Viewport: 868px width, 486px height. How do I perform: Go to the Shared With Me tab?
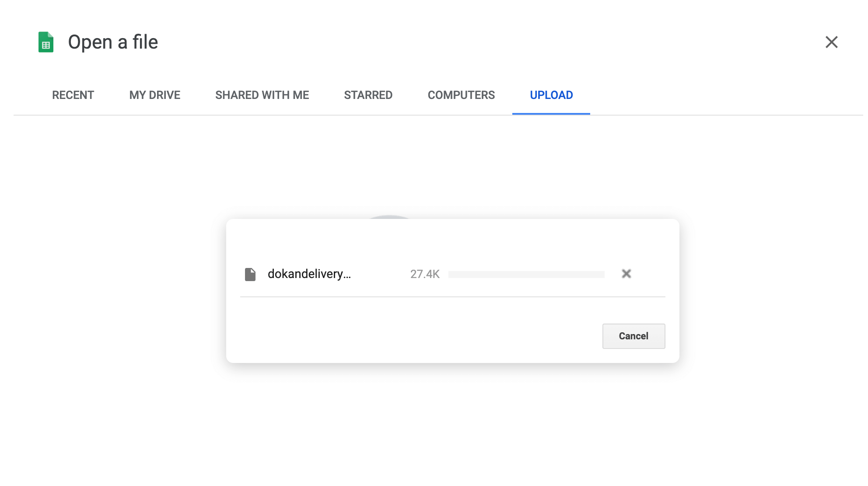[262, 95]
